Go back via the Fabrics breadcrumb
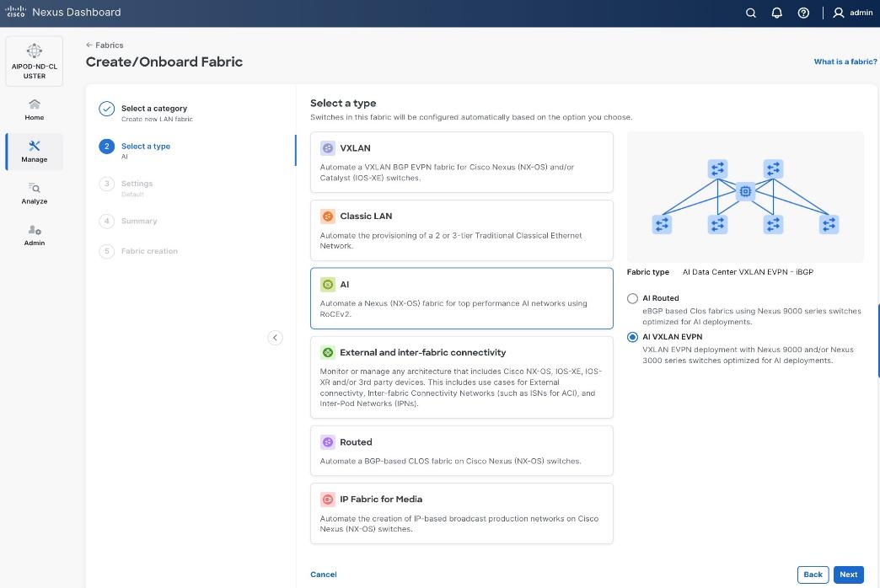The height and width of the screenshot is (588, 880). pyautogui.click(x=105, y=45)
